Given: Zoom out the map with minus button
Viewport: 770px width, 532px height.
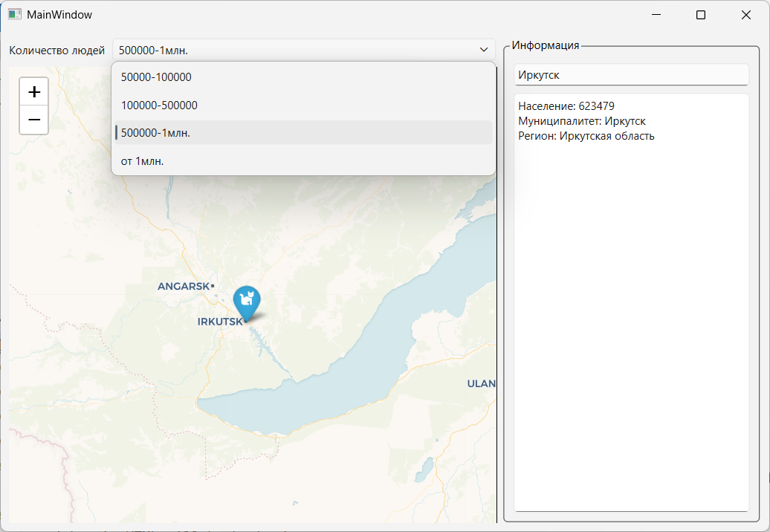Looking at the screenshot, I should (x=34, y=120).
